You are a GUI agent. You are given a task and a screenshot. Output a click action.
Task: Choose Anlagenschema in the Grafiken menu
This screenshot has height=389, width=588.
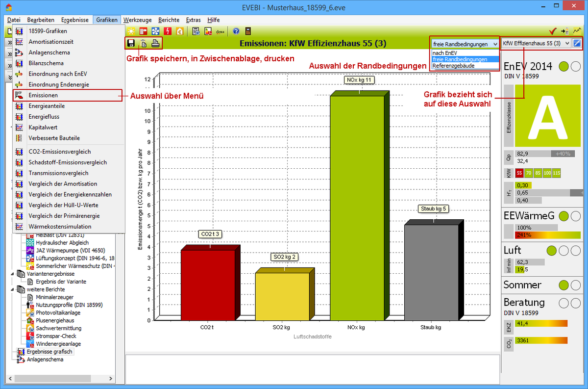[x=68, y=52]
